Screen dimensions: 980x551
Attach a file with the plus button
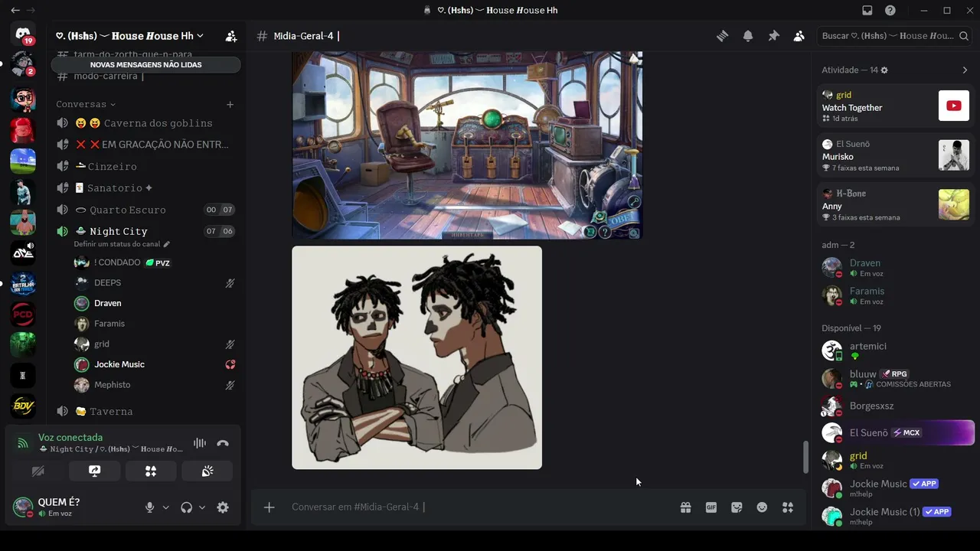[269, 507]
